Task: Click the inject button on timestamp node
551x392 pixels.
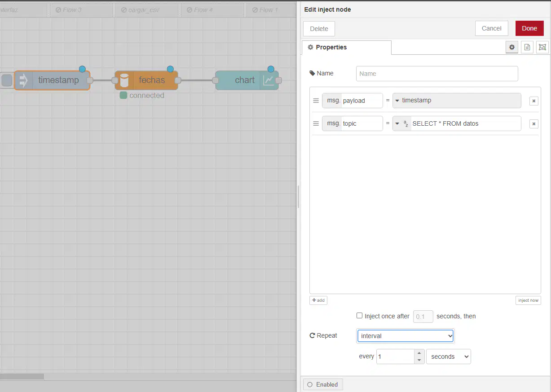Action: (7, 80)
